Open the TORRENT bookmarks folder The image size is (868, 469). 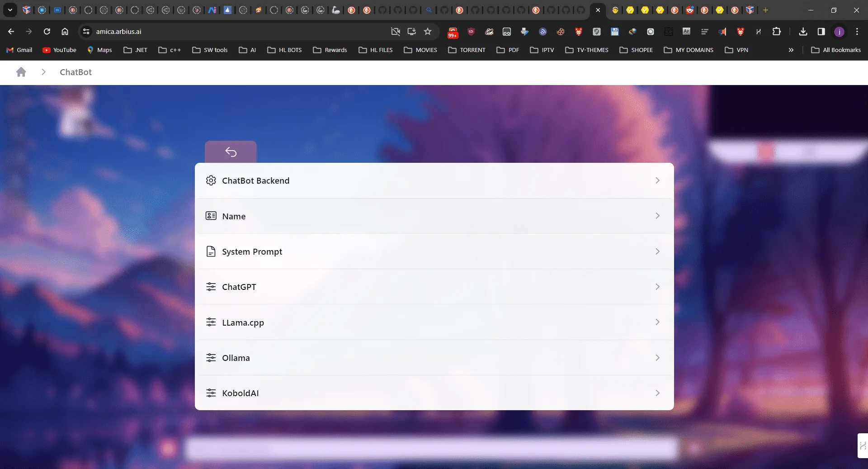coord(467,50)
